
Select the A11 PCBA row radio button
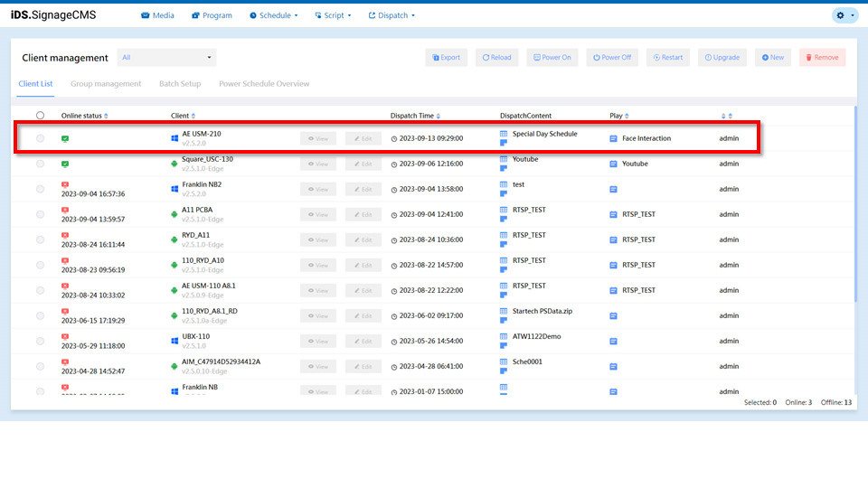(40, 214)
